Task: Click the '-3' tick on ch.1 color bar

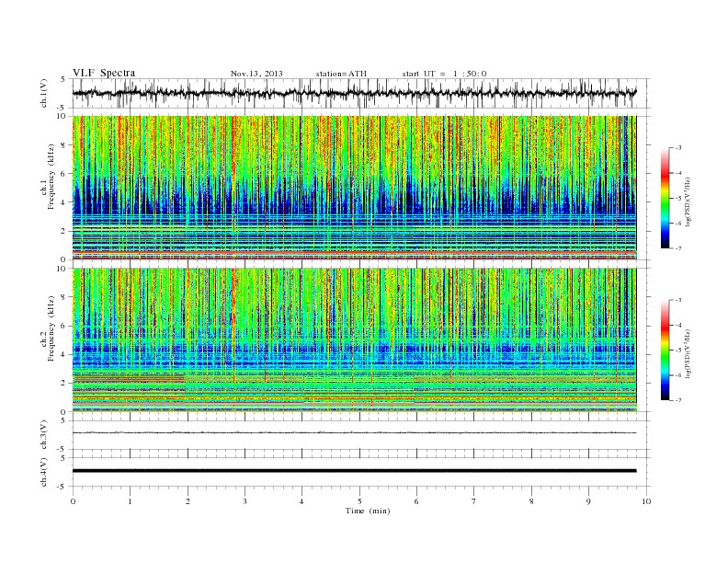Action: point(677,148)
